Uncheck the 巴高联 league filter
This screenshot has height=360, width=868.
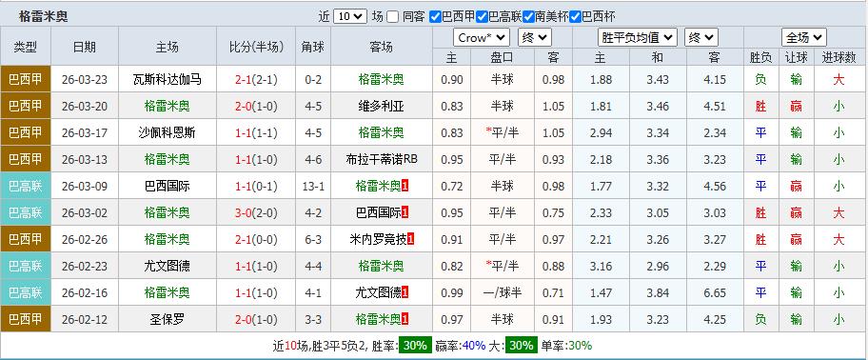[x=482, y=16]
